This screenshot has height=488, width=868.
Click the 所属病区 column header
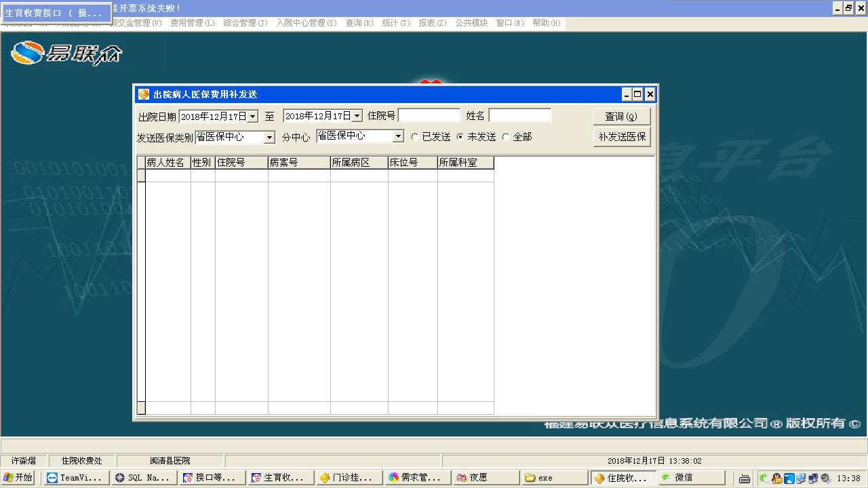point(359,163)
